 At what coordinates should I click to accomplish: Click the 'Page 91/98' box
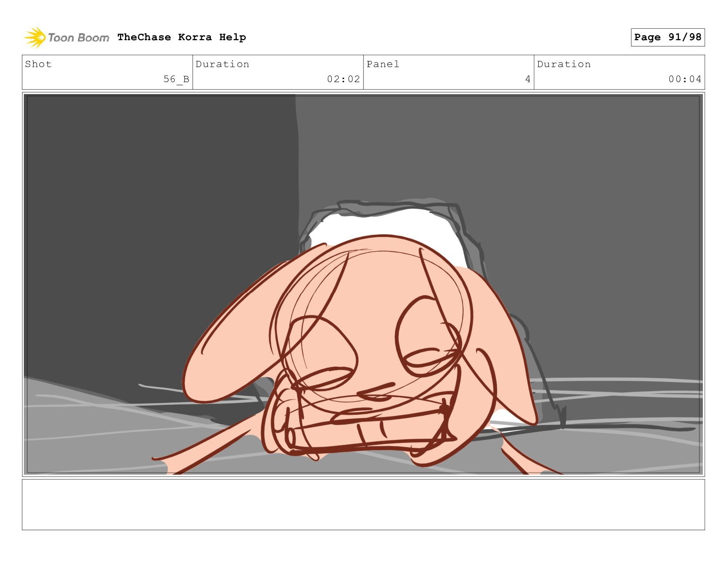[668, 37]
